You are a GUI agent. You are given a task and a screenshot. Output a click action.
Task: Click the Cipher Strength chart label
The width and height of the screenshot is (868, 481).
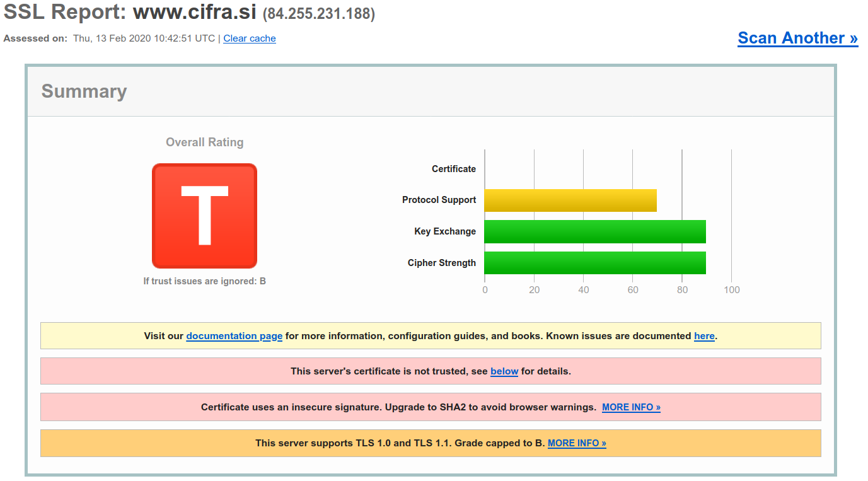(x=442, y=263)
